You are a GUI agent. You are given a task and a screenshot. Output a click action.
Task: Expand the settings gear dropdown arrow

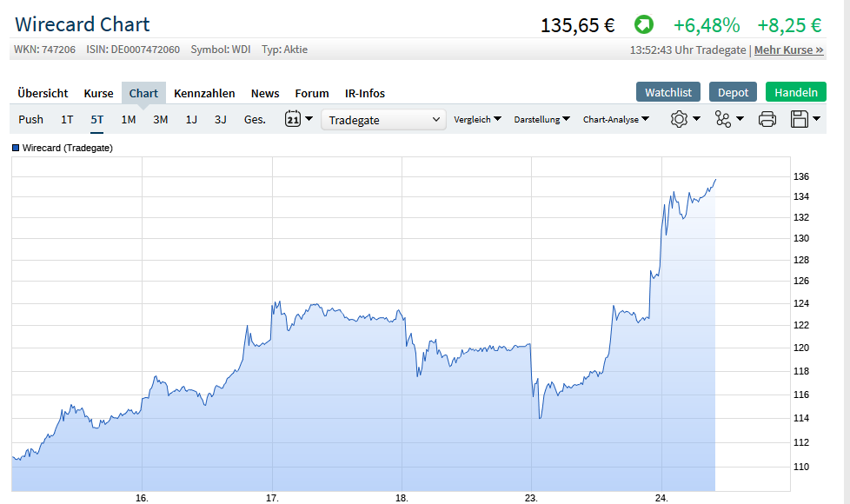tap(696, 118)
